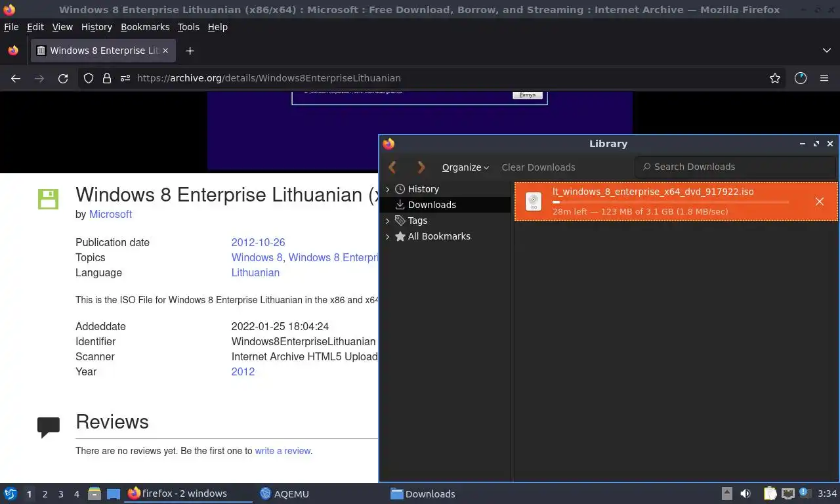Open the View menu

point(62,27)
